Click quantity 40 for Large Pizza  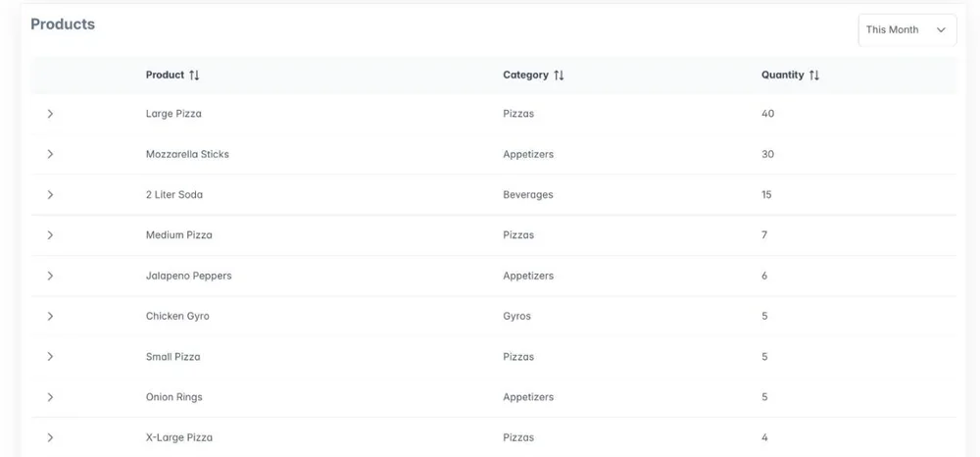point(767,114)
